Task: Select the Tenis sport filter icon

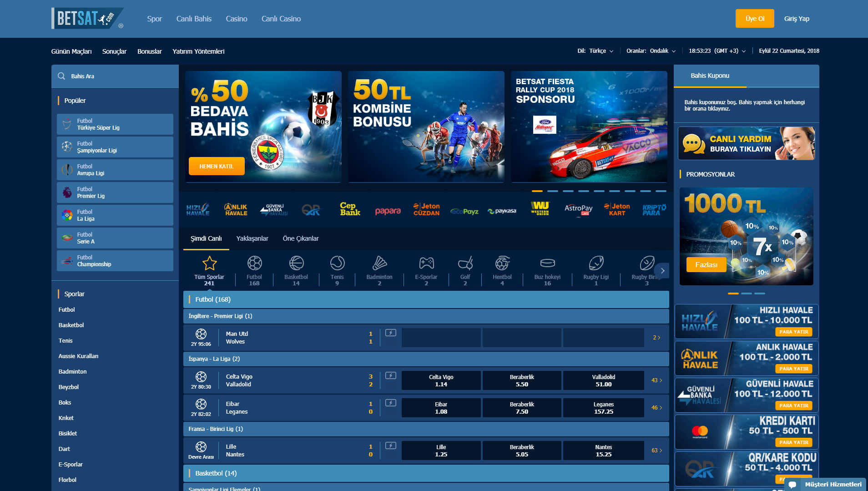Action: pyautogui.click(x=337, y=263)
